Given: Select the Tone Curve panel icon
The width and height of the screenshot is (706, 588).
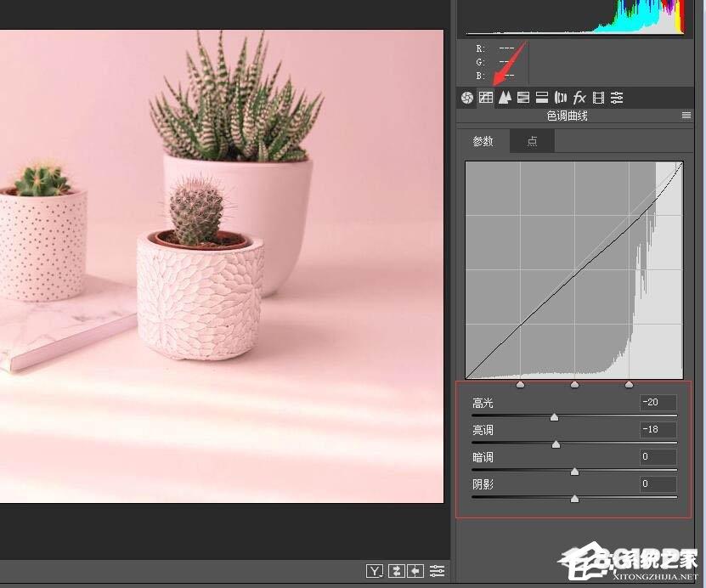Looking at the screenshot, I should click(486, 97).
